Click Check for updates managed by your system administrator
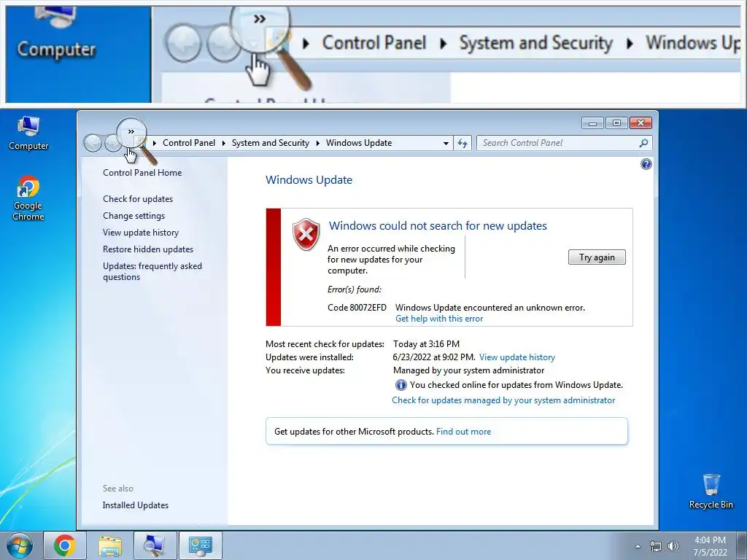Image resolution: width=747 pixels, height=560 pixels. click(503, 400)
